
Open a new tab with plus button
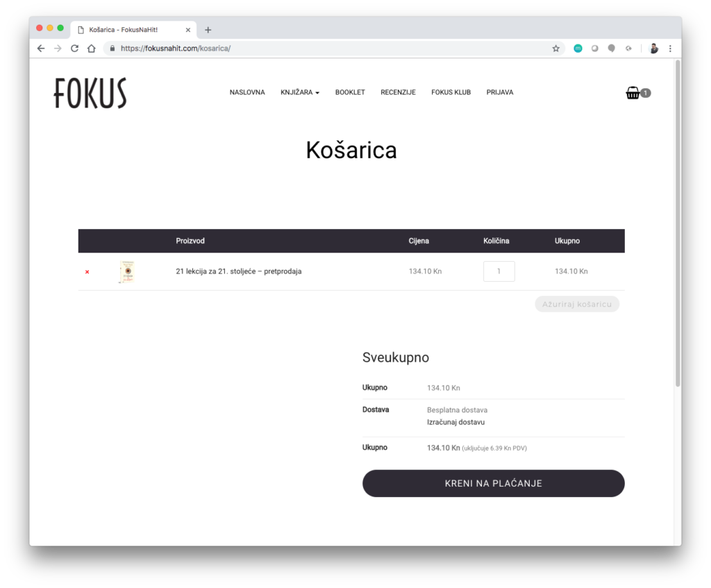click(208, 30)
